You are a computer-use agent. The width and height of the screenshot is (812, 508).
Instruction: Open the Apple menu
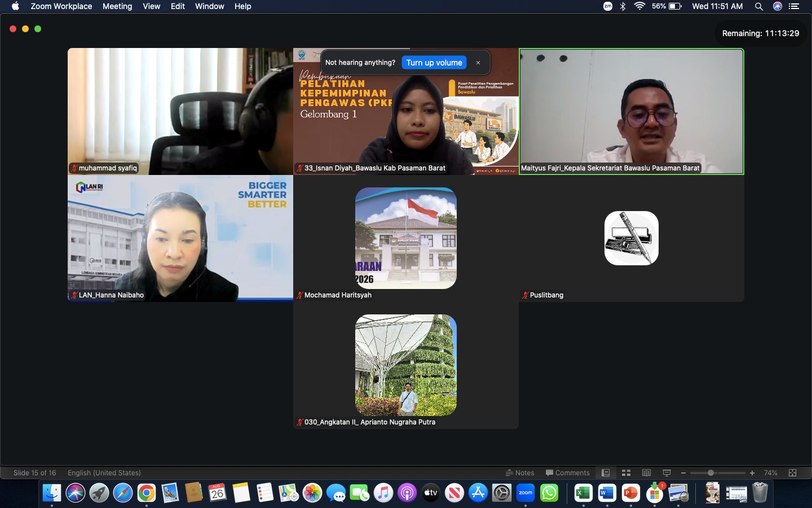click(15, 6)
